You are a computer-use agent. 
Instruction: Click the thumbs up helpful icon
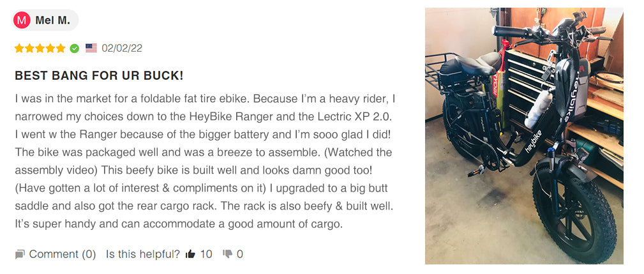[190, 254]
